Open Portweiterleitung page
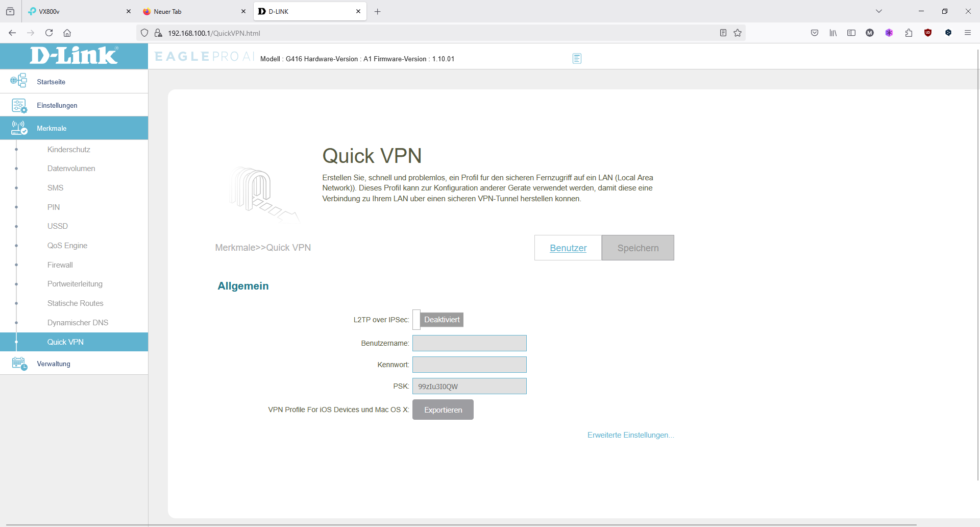The height and width of the screenshot is (527, 980). [x=75, y=284]
